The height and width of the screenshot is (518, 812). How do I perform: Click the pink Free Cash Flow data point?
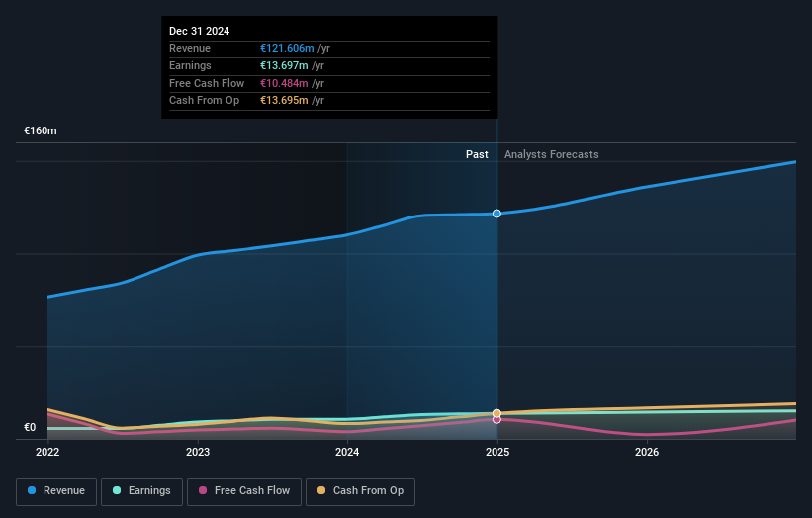click(x=496, y=420)
